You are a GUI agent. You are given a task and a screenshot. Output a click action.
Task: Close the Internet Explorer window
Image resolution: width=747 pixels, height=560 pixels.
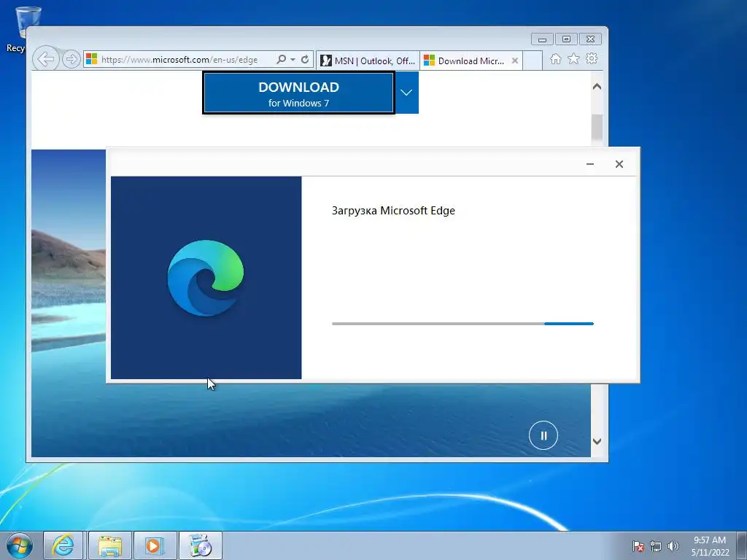pos(590,39)
